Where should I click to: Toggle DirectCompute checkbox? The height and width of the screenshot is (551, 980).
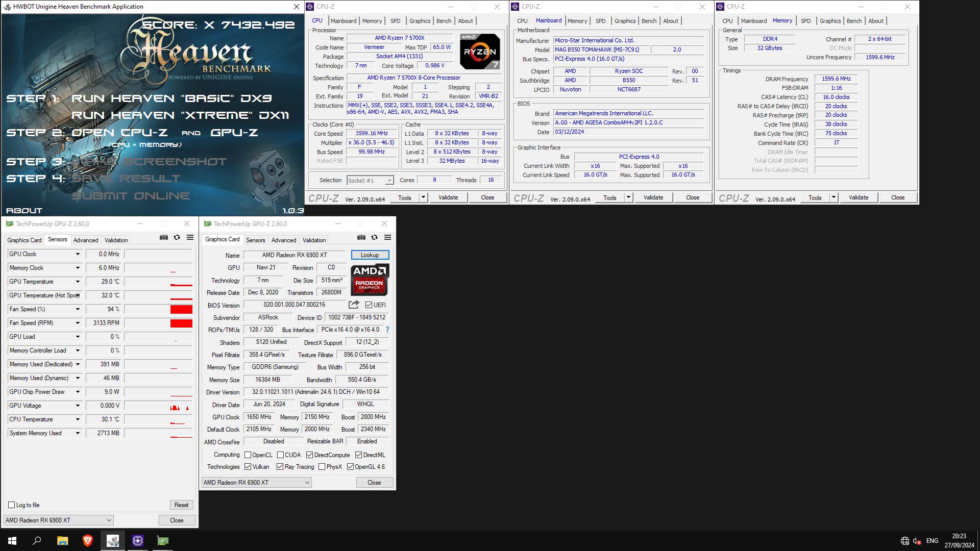(310, 455)
